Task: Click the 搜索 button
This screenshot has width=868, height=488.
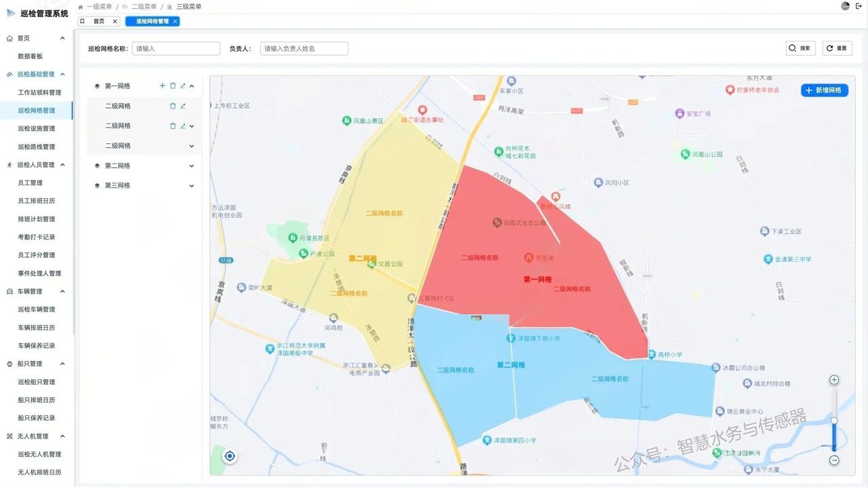Action: [x=801, y=48]
